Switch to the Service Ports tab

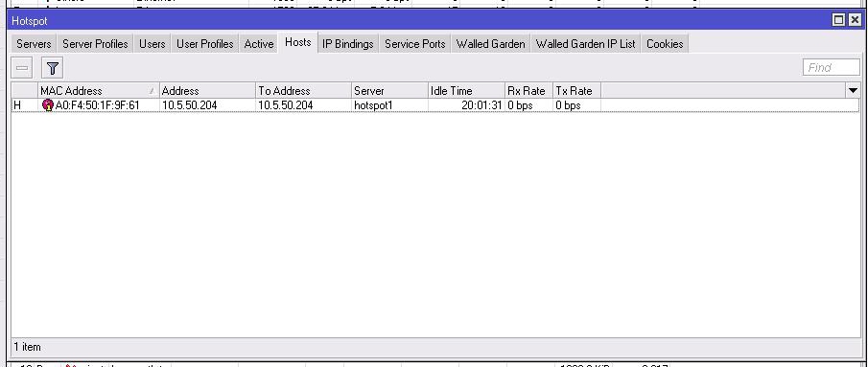(x=414, y=44)
